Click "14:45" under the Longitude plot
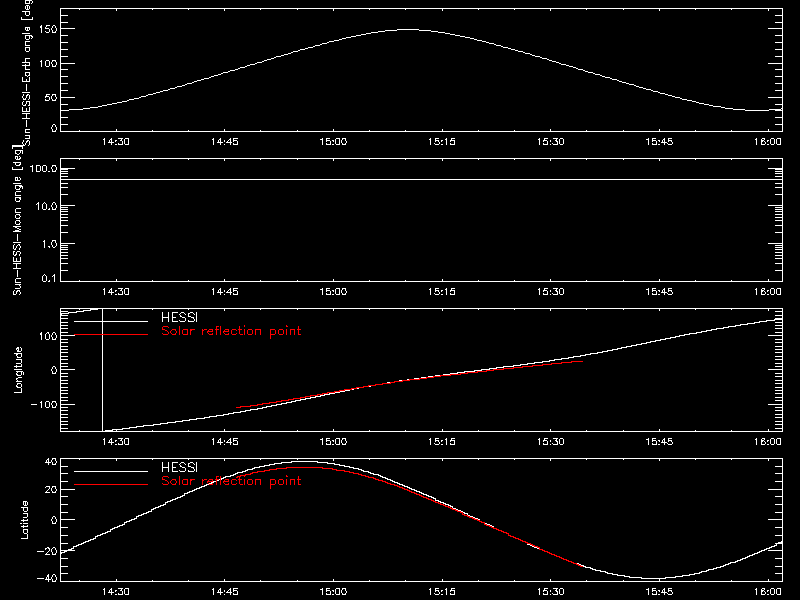The width and height of the screenshot is (800, 600). click(x=224, y=442)
